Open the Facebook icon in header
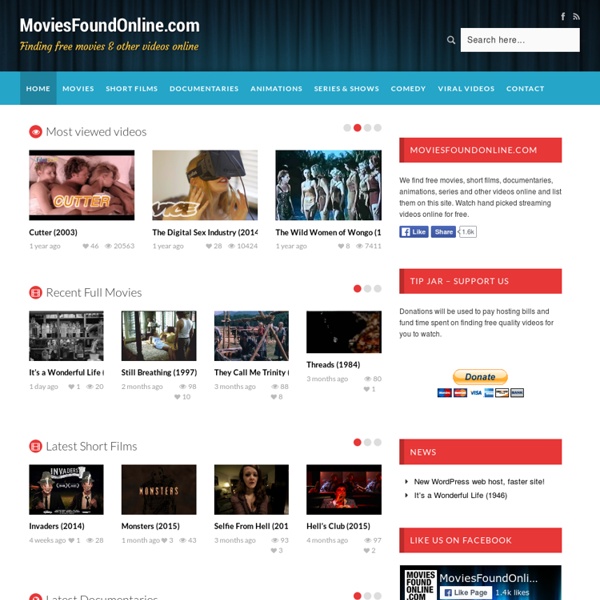The height and width of the screenshot is (600, 600). pos(563,16)
